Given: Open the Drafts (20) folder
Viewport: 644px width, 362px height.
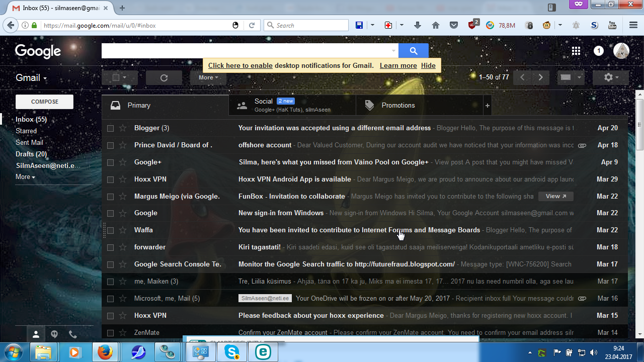Looking at the screenshot, I should pyautogui.click(x=31, y=154).
